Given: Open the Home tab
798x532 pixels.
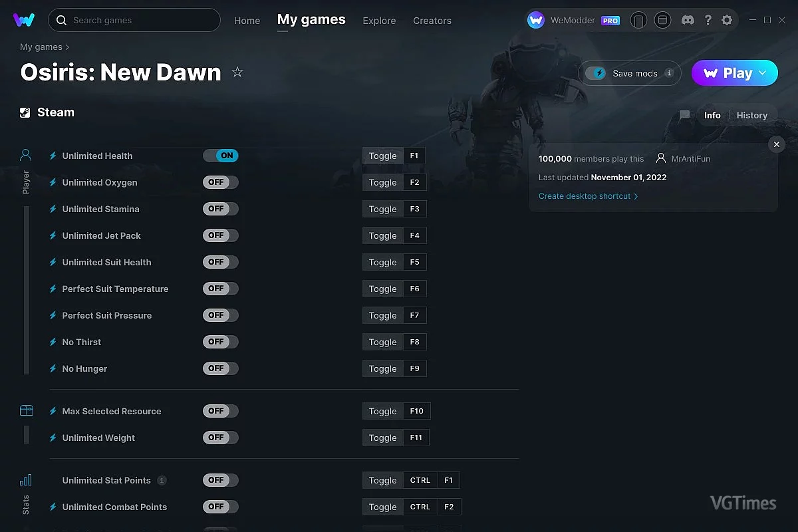Looking at the screenshot, I should pos(247,21).
